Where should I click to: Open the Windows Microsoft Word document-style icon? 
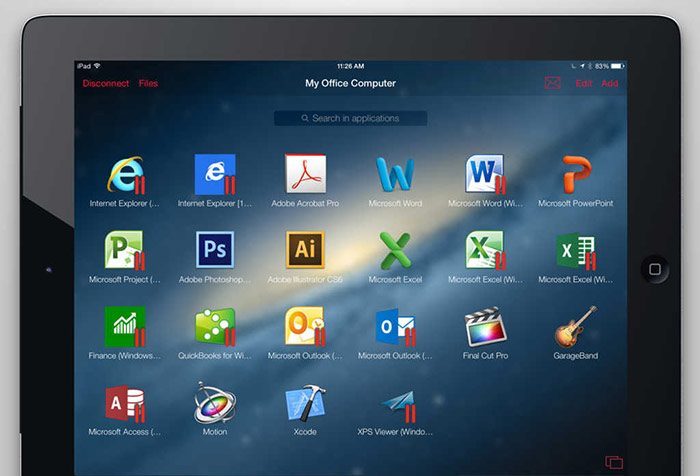(x=485, y=174)
